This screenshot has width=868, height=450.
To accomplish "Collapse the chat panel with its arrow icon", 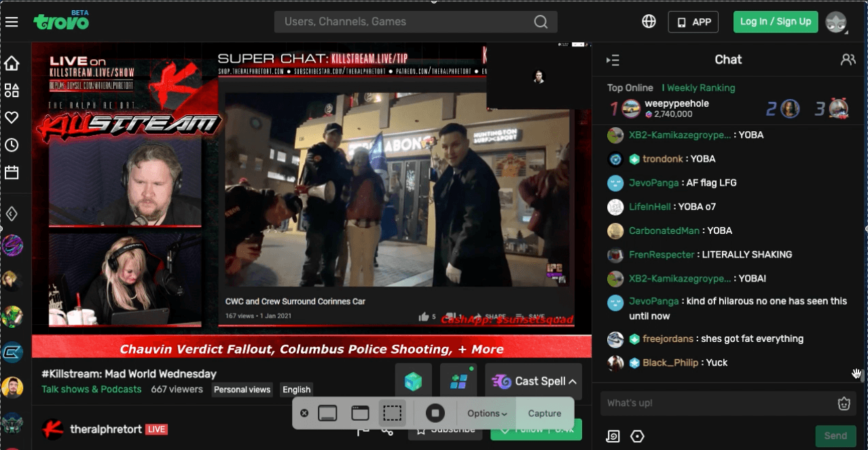I will click(x=612, y=59).
